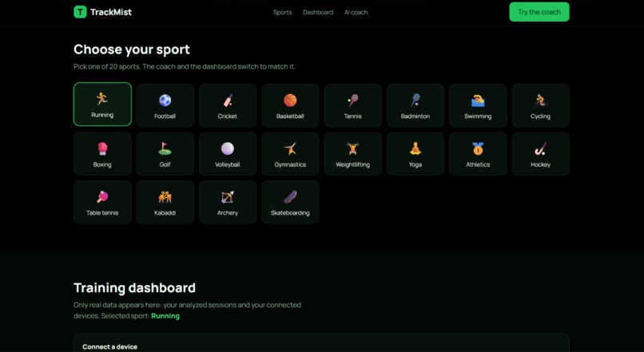Click the TrackMist brand name
Screen dimensions: 644x352
pos(111,12)
